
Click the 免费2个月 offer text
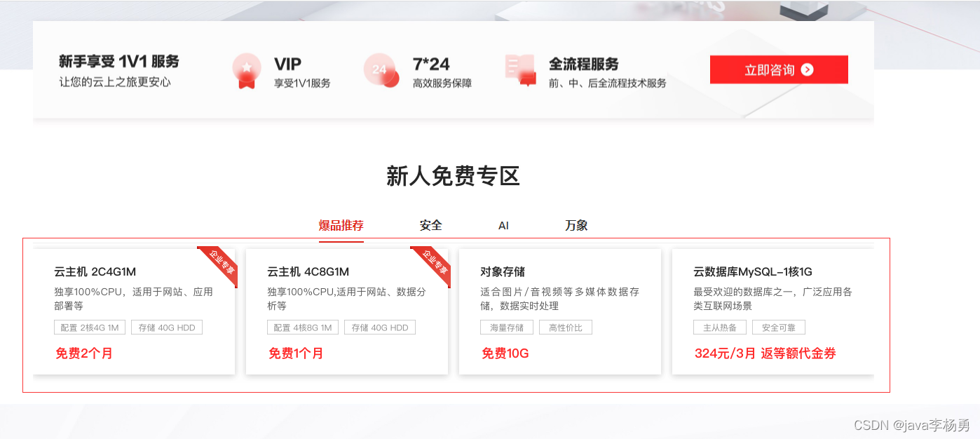coord(84,353)
